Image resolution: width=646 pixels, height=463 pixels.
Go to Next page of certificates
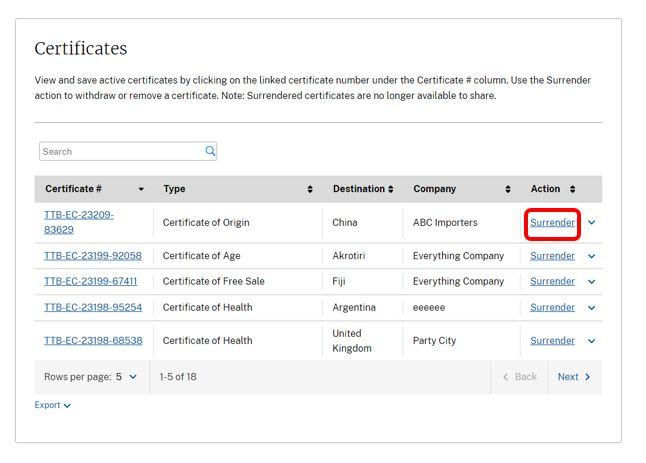[574, 377]
